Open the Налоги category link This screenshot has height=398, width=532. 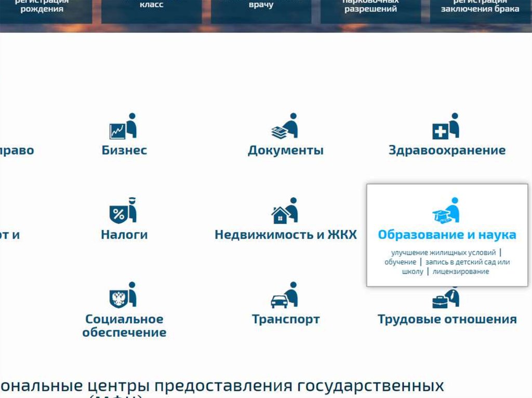(124, 235)
